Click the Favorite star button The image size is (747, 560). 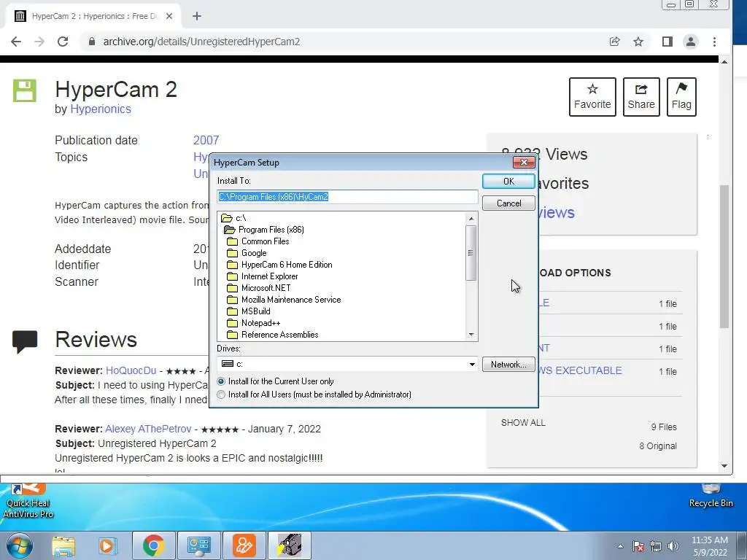coord(592,97)
